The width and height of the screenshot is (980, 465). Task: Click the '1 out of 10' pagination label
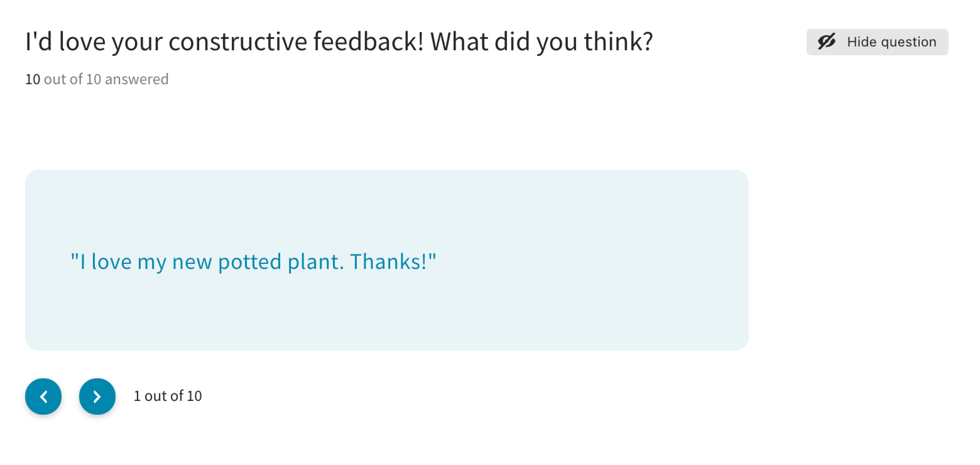(x=167, y=396)
